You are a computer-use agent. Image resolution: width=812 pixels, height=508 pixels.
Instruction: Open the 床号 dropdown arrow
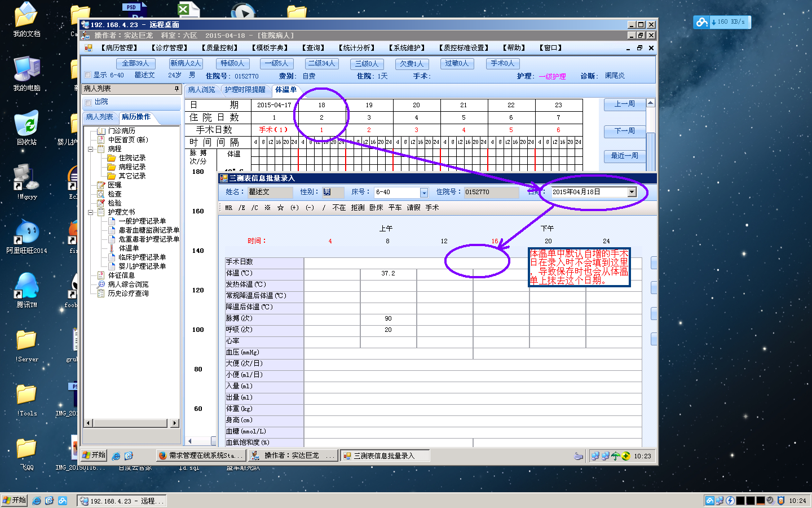pyautogui.click(x=424, y=192)
